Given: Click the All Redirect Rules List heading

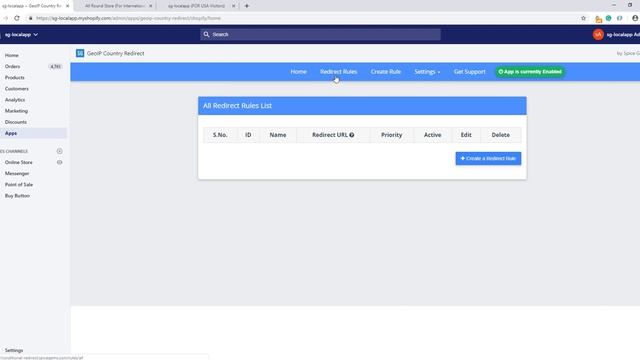Looking at the screenshot, I should (237, 106).
